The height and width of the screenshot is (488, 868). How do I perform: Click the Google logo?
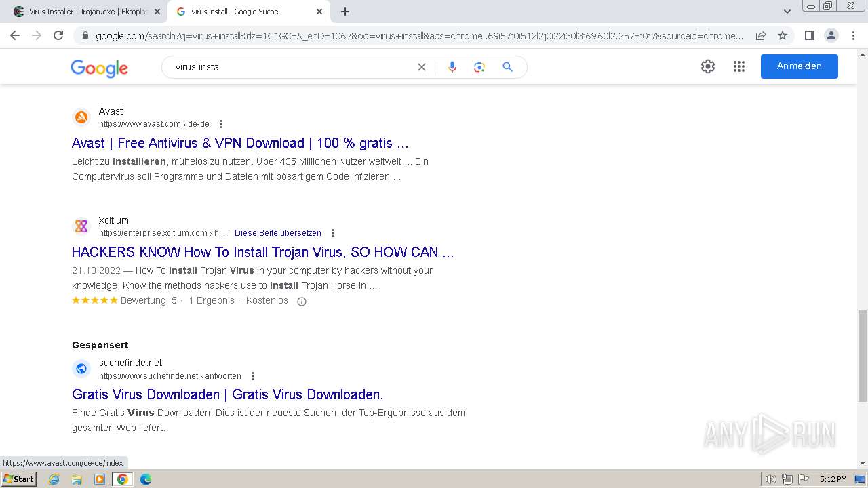click(x=99, y=68)
